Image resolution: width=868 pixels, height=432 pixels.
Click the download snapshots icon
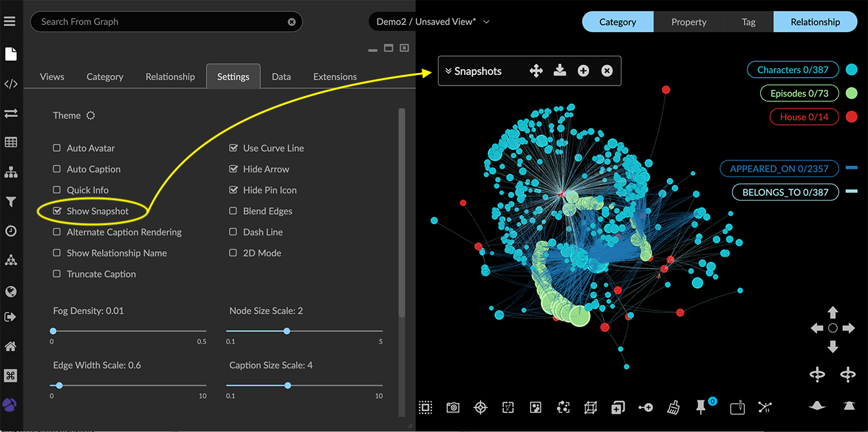tap(560, 71)
